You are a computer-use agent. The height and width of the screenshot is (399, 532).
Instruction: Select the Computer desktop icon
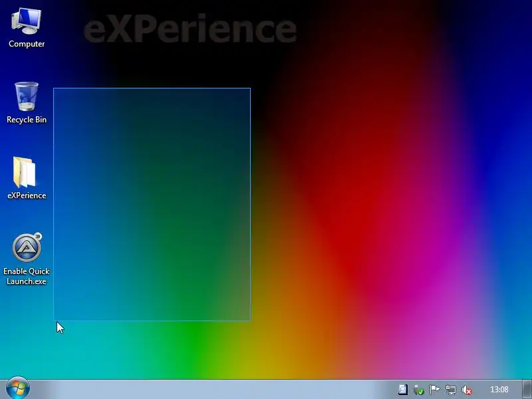(27, 29)
